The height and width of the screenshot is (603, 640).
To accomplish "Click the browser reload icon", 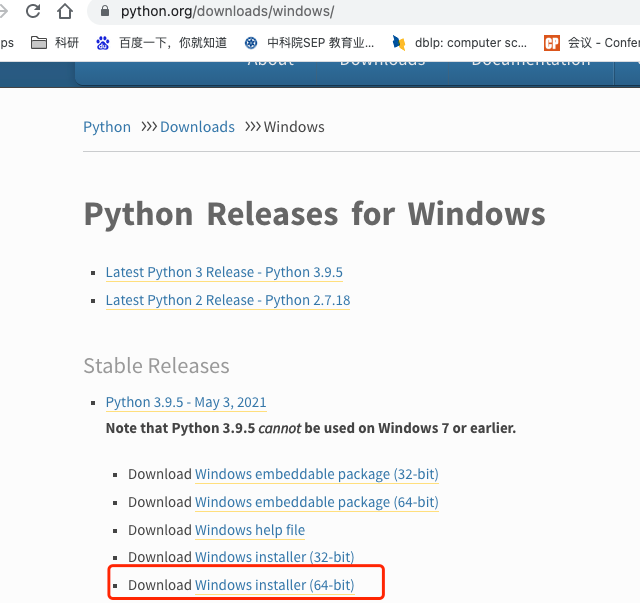I will tap(33, 11).
